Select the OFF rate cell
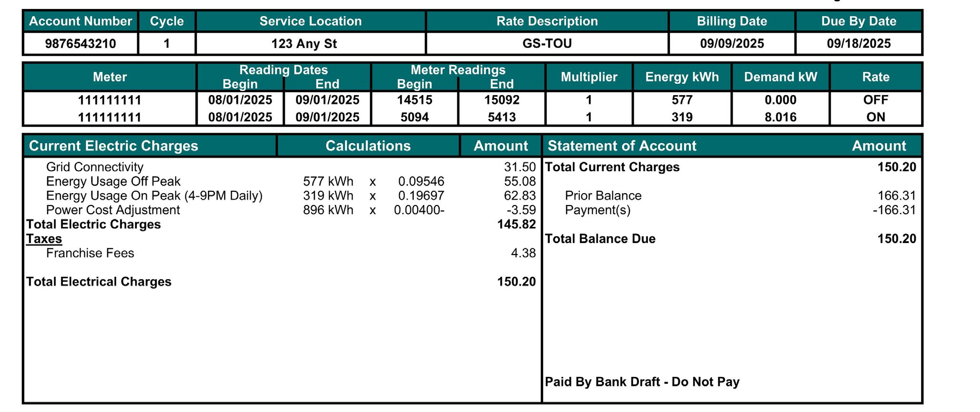 coord(875,100)
